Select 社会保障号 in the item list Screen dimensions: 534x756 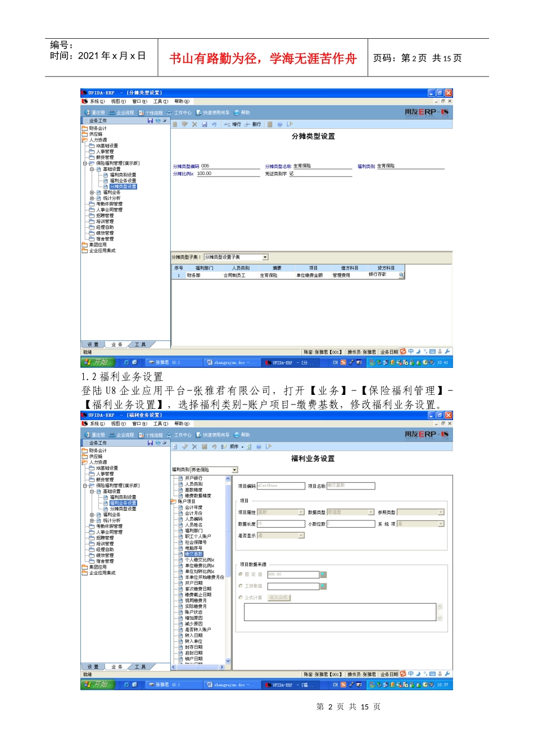pos(196,542)
